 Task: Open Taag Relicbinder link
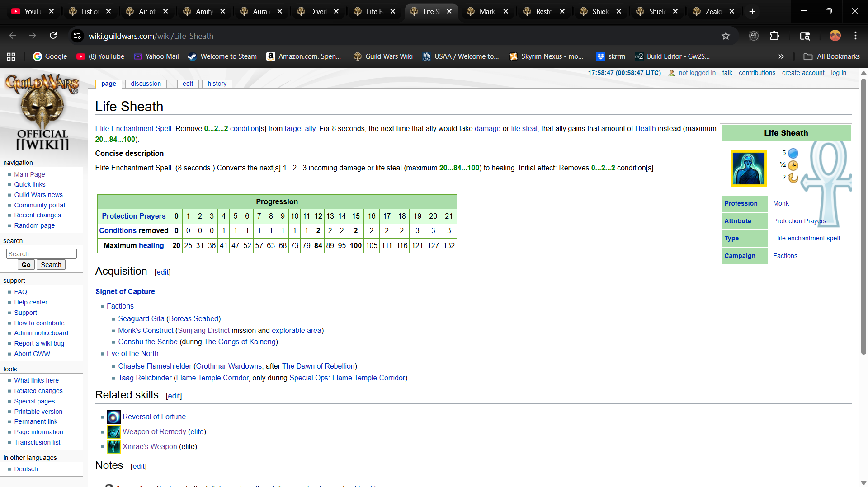coord(145,378)
